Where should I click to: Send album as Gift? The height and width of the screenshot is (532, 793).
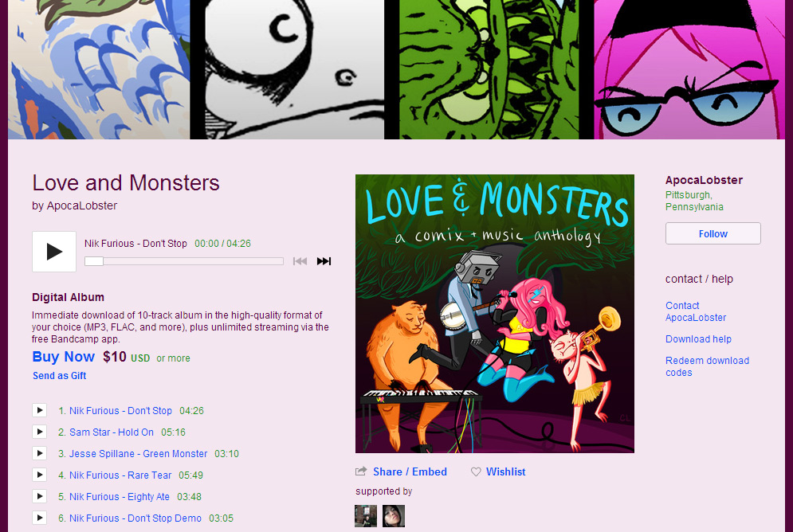click(x=60, y=376)
